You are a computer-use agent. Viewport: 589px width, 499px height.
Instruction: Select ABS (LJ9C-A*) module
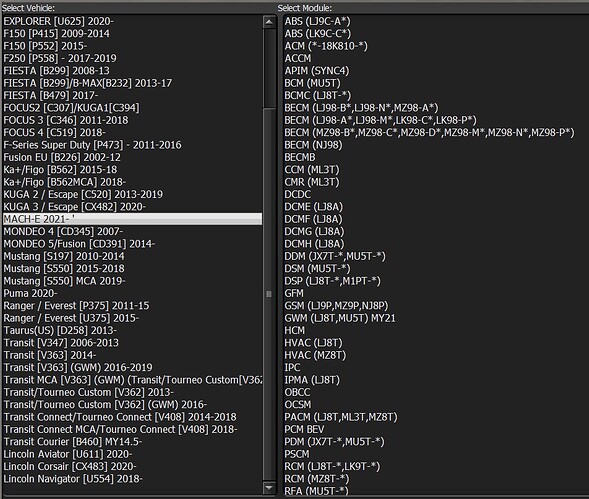317,21
